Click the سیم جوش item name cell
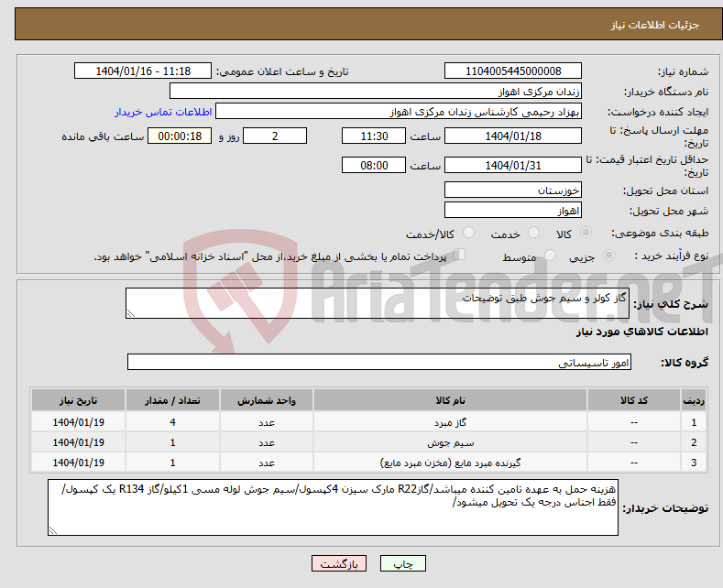The width and height of the screenshot is (723, 588). coord(450,442)
